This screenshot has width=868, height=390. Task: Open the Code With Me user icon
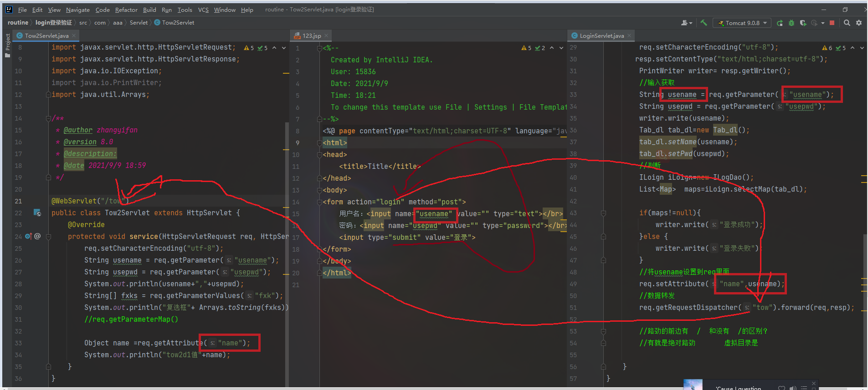pos(686,23)
